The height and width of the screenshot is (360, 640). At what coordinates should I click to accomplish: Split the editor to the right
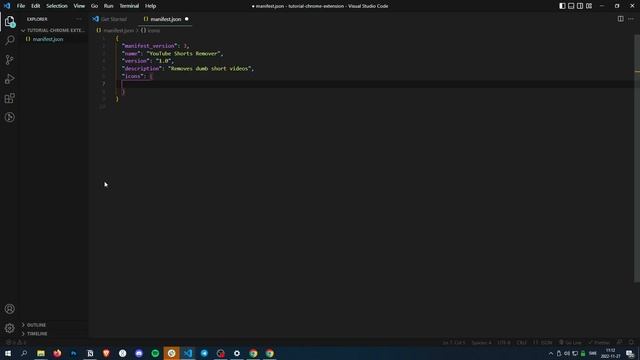pyautogui.click(x=620, y=19)
